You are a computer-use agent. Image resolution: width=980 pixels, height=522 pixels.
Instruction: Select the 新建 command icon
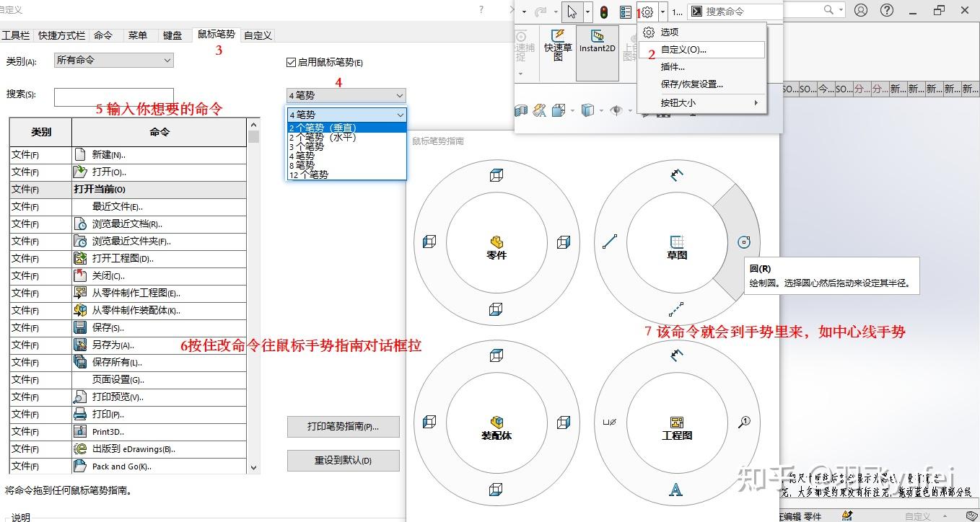pyautogui.click(x=80, y=154)
